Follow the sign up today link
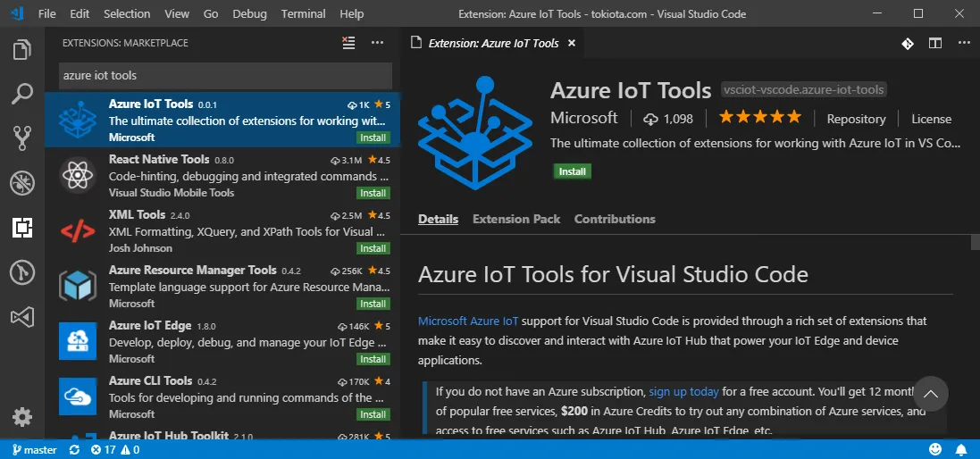 [x=683, y=392]
